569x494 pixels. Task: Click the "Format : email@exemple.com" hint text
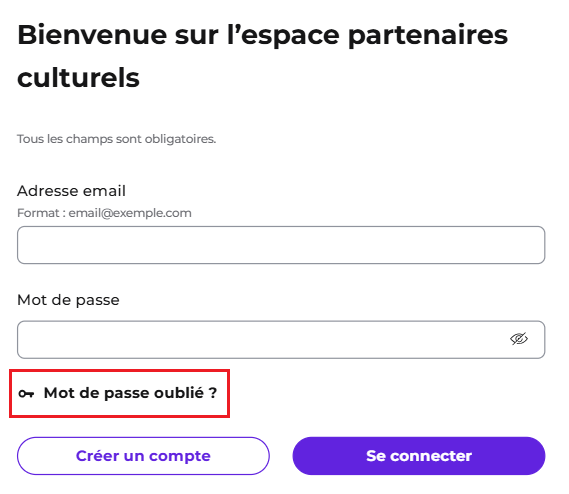click(104, 213)
